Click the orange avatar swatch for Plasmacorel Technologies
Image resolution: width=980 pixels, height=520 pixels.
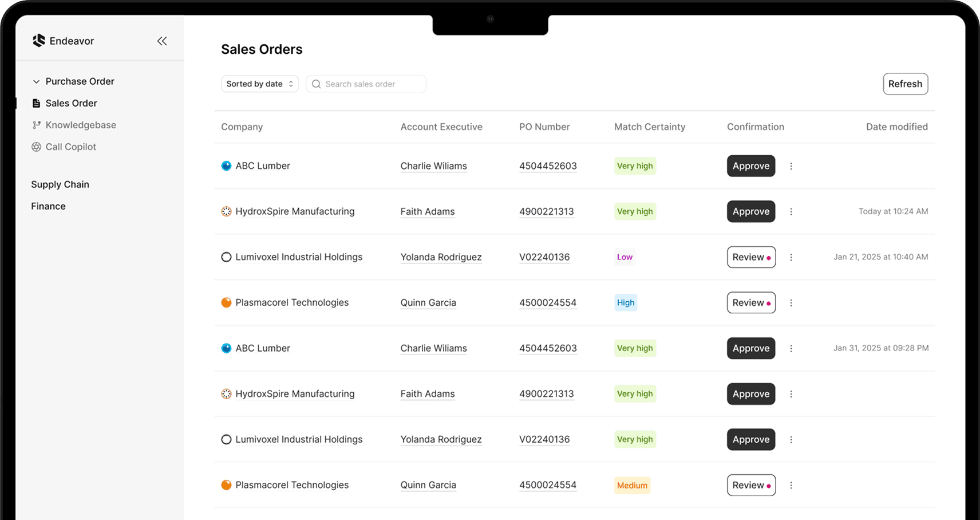pyautogui.click(x=226, y=302)
